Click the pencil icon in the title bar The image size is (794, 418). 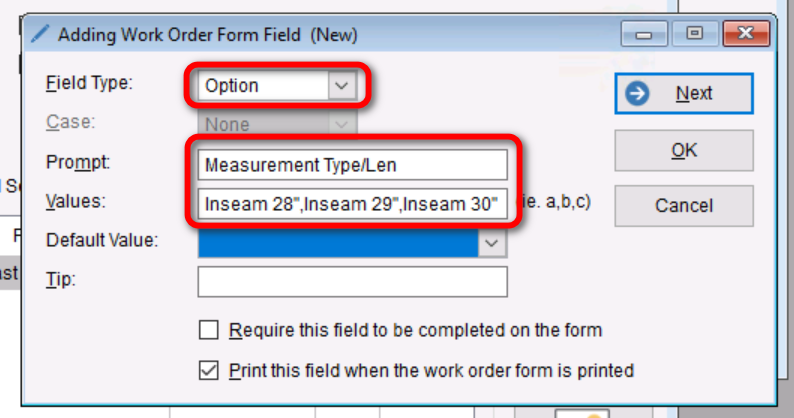pos(39,35)
